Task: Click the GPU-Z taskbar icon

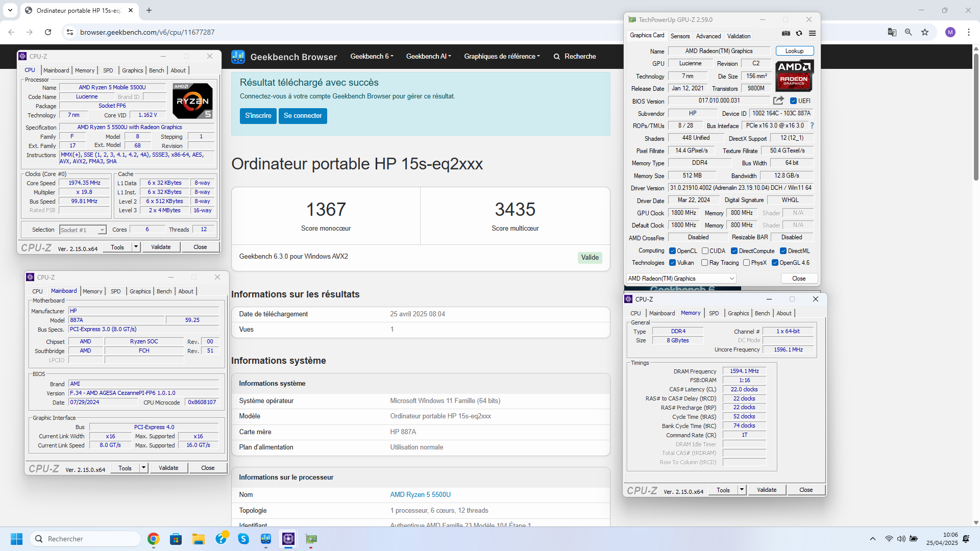Action: coord(311,539)
